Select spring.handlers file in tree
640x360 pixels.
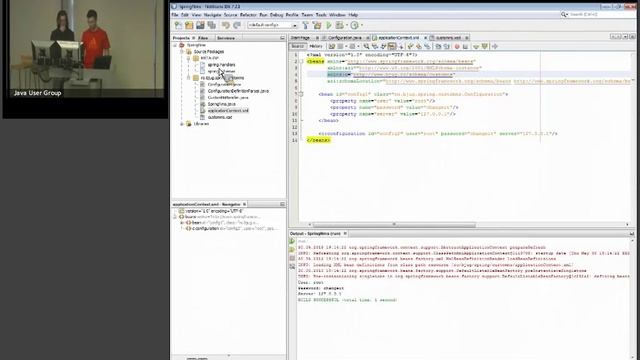(x=221, y=65)
